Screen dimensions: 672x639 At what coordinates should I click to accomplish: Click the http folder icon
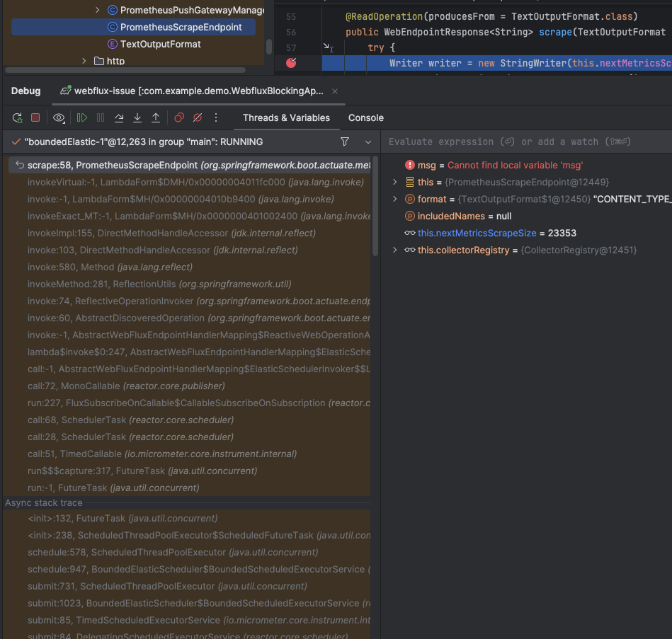pyautogui.click(x=99, y=61)
